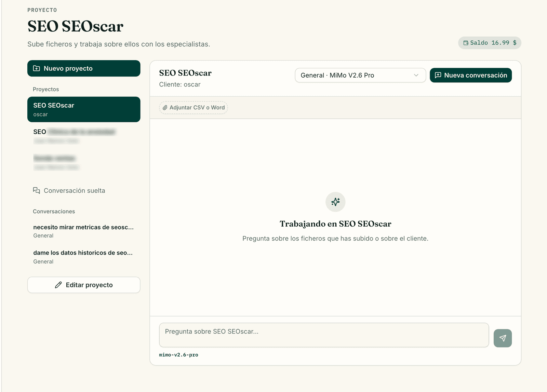Image resolution: width=547 pixels, height=392 pixels.
Task: Click the chat-plus icon in Nueva conversación
Action: (x=438, y=75)
